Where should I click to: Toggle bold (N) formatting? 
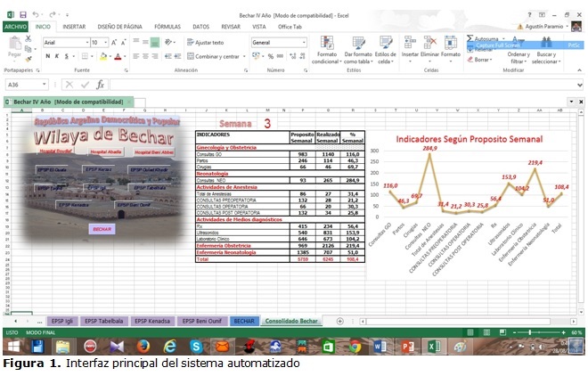click(47, 56)
